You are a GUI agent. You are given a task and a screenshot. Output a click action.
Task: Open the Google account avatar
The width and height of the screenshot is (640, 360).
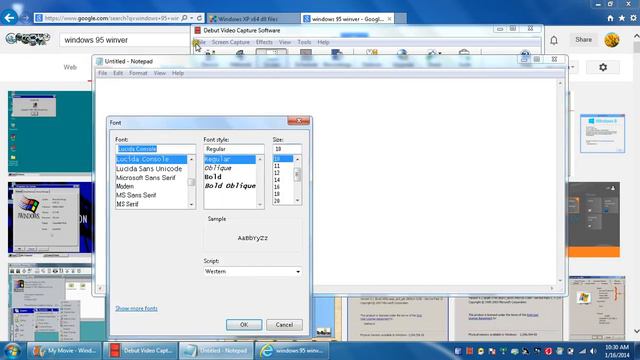611,40
